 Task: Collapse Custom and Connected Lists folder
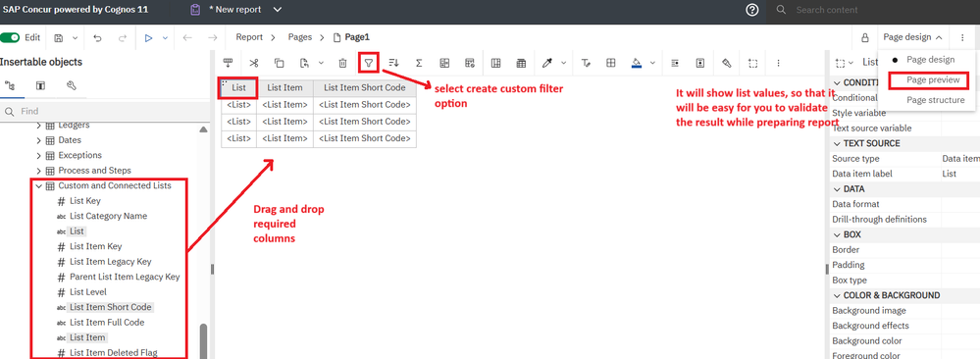point(39,185)
